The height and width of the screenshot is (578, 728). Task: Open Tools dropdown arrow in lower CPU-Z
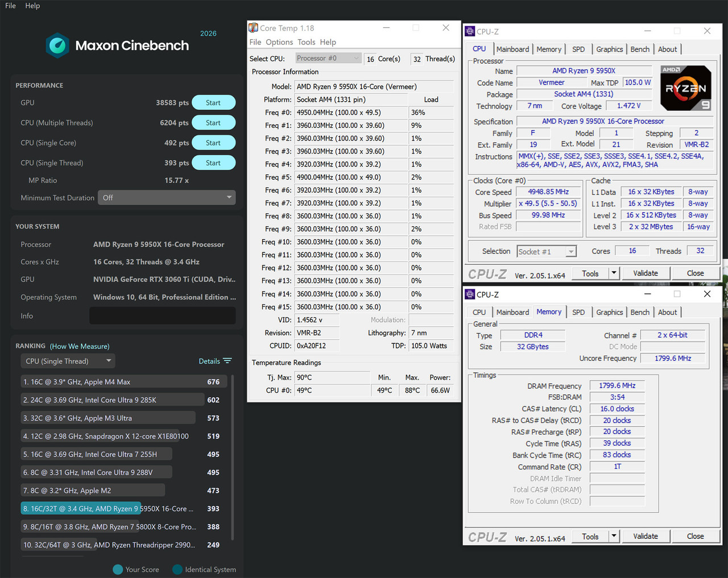point(614,536)
